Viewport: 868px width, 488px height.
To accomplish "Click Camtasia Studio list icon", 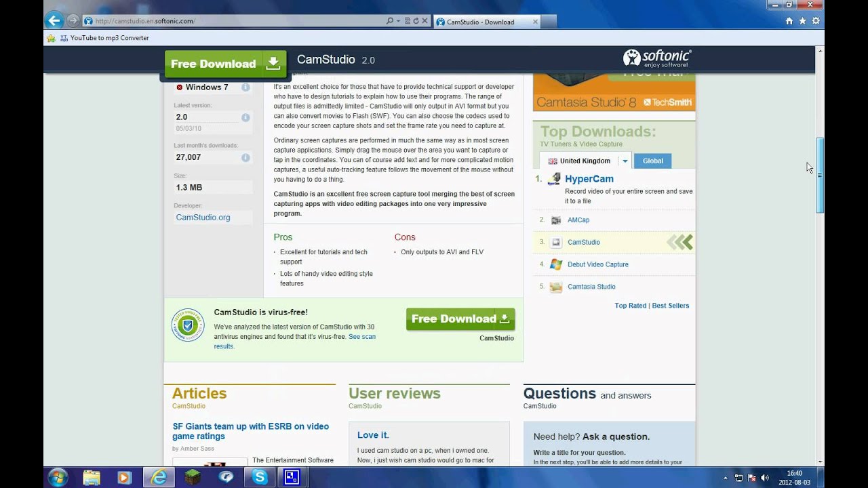I will tap(556, 287).
